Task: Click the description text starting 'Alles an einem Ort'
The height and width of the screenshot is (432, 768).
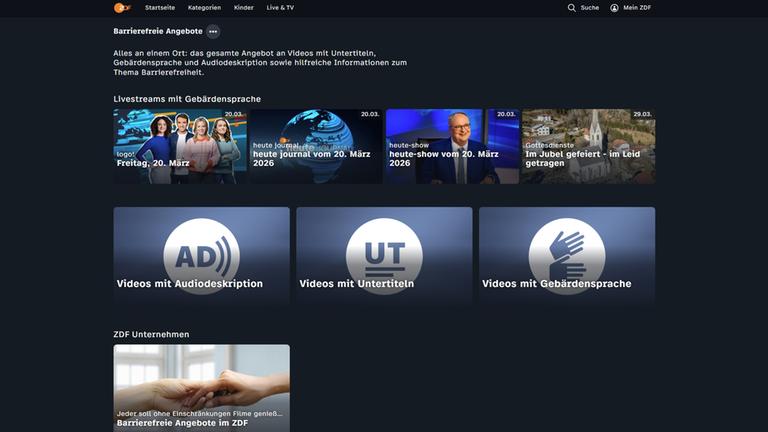Action: tap(260, 63)
